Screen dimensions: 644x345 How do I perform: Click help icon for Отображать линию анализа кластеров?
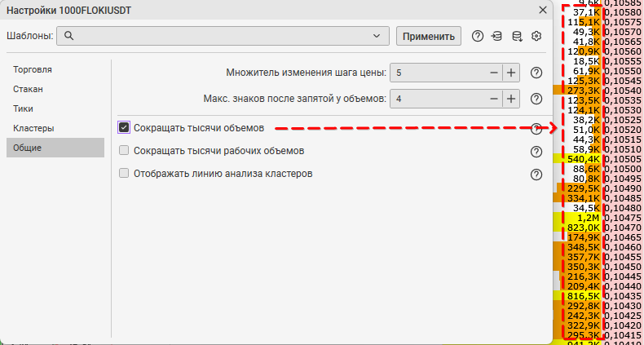(x=536, y=174)
